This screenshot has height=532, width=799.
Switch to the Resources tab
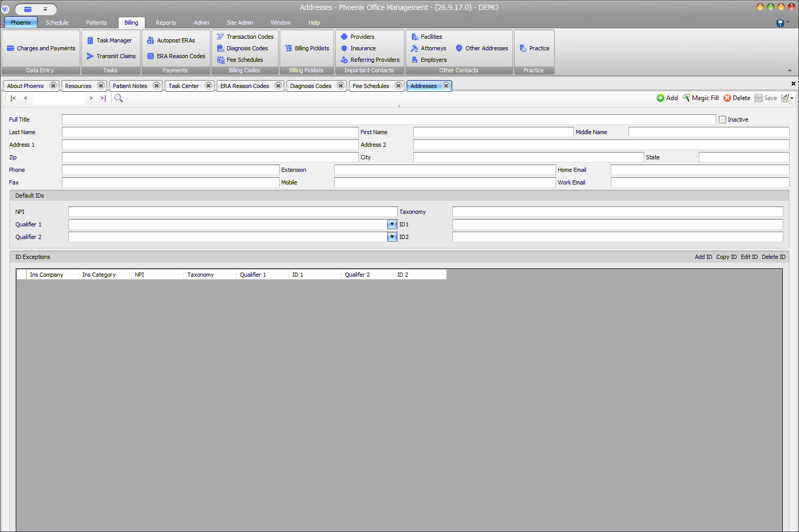click(79, 86)
